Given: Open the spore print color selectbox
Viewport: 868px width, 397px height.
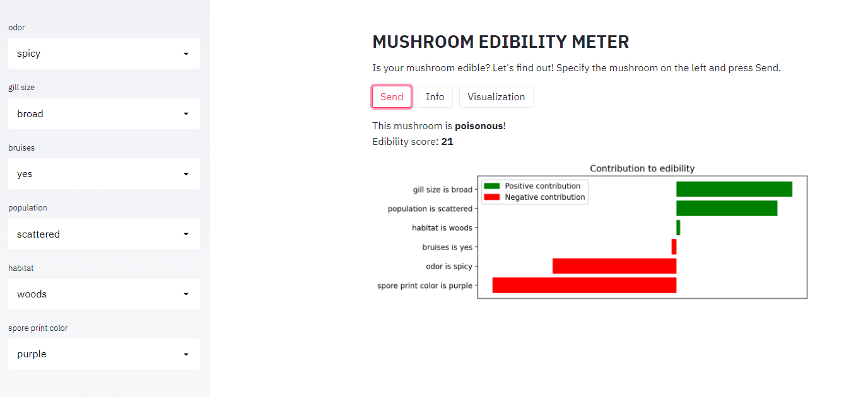Looking at the screenshot, I should (104, 354).
